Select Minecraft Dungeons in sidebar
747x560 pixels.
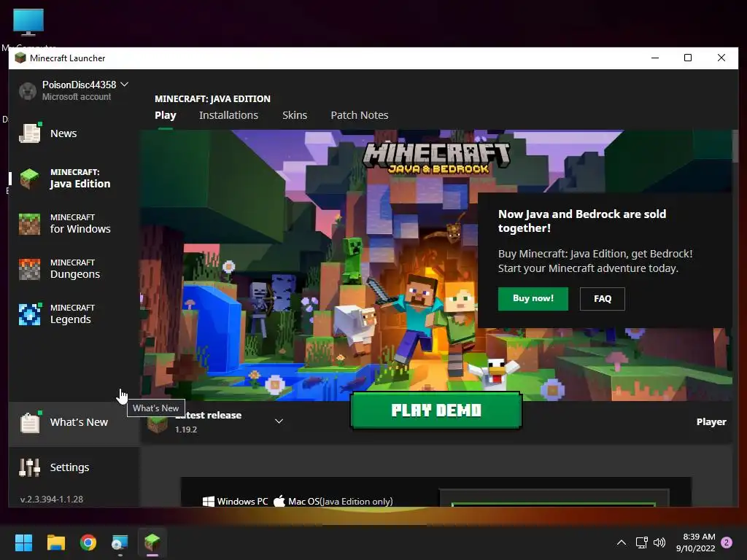click(74, 269)
